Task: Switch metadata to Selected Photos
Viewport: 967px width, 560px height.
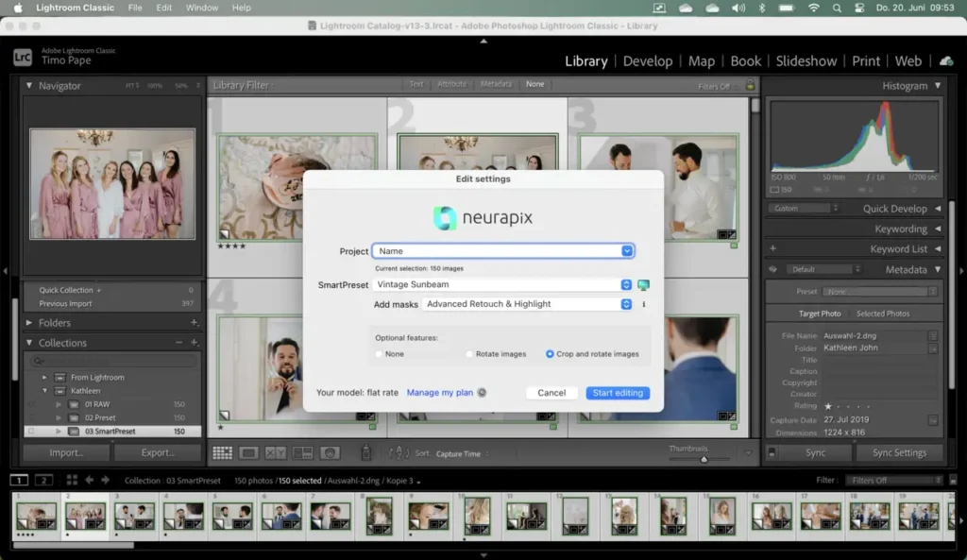Action: pos(883,314)
